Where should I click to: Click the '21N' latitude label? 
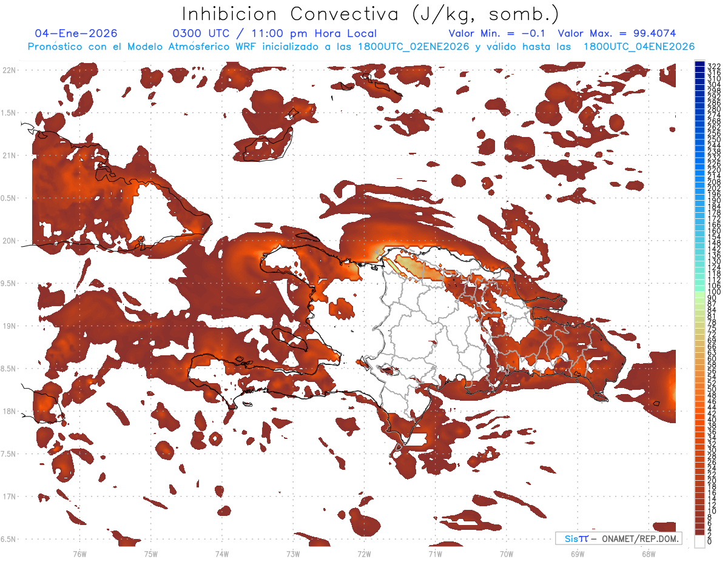[8, 155]
